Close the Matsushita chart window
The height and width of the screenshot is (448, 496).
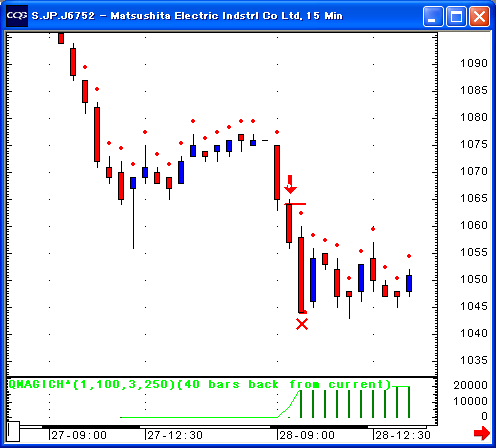point(480,16)
